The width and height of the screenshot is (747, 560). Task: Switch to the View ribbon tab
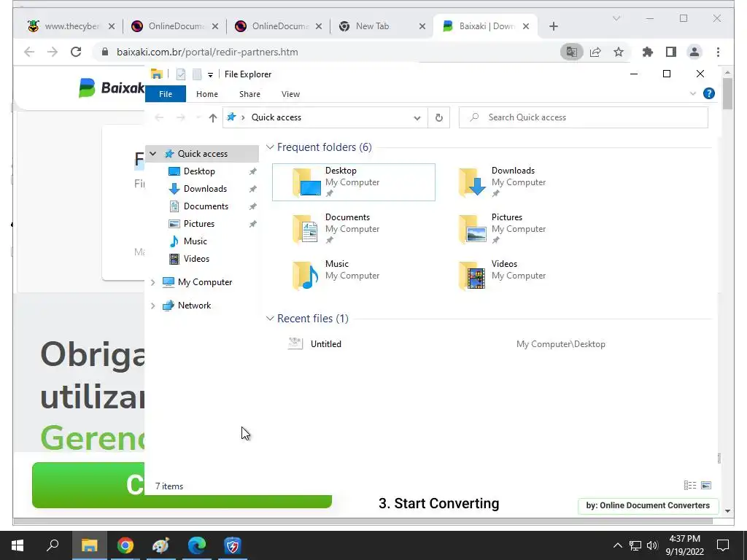(x=290, y=94)
